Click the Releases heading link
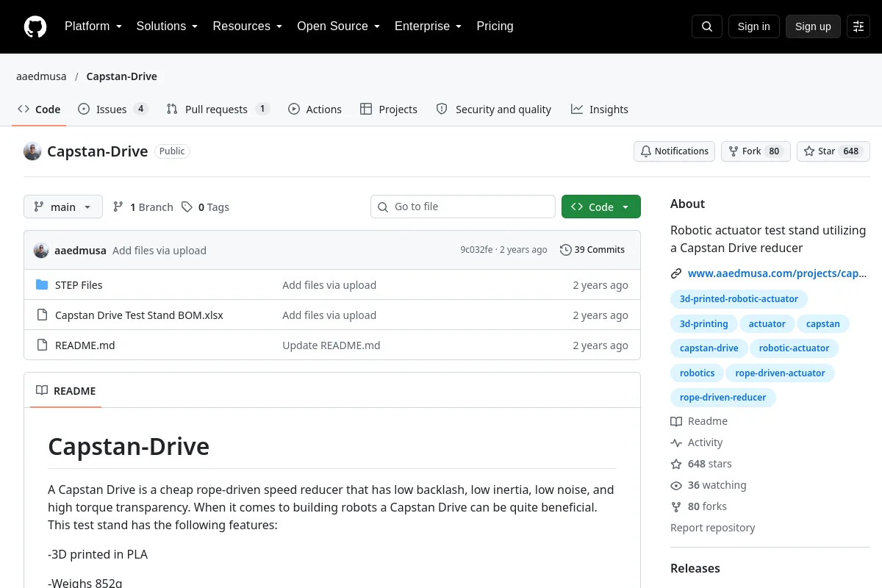 (x=695, y=568)
